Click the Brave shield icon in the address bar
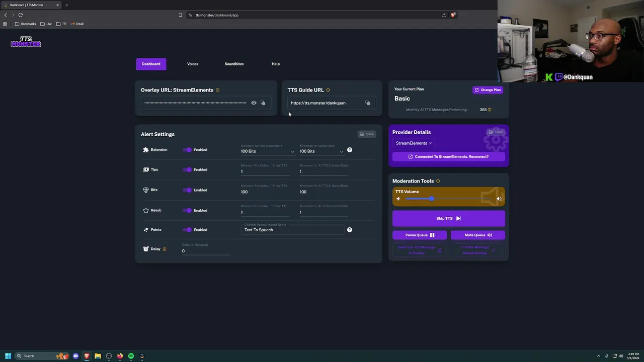Viewport: 644px width, 362px height. (453, 15)
